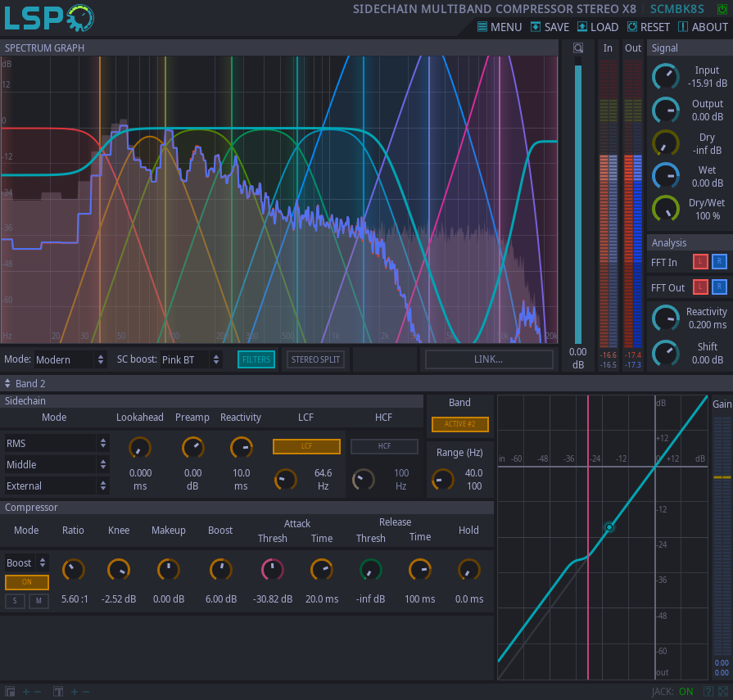Viewport: 733px width, 700px height.
Task: Solo band with S button
Action: (15, 601)
